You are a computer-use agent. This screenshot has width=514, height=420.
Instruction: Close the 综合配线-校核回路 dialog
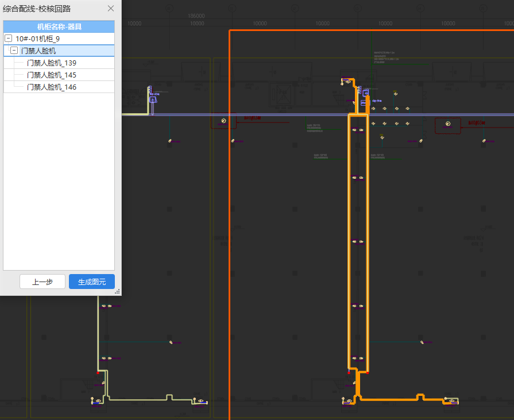[111, 9]
